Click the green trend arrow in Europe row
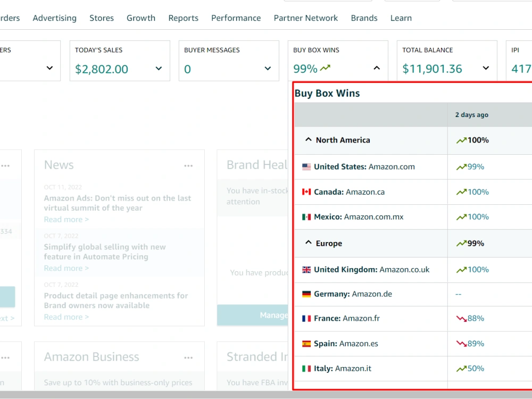This screenshot has width=532, height=399. tap(461, 243)
